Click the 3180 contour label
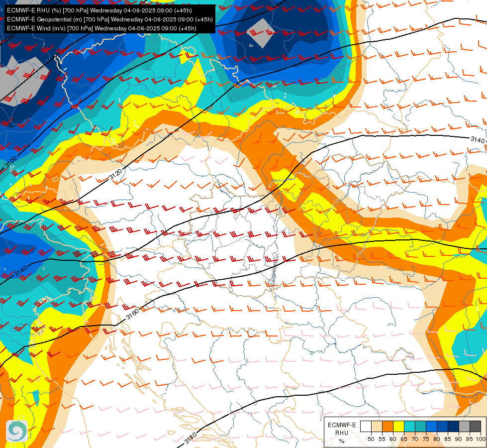Screen dimensions: 487x448 pyautogui.click(x=191, y=438)
